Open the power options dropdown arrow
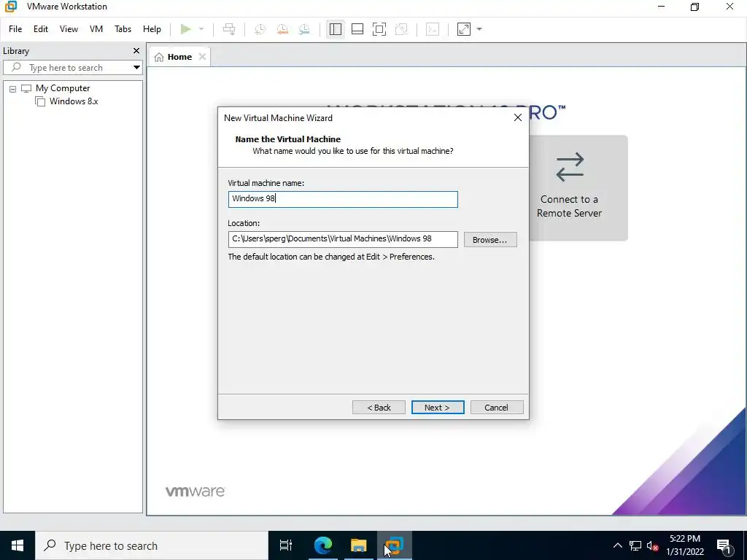This screenshot has height=560, width=747. pyautogui.click(x=201, y=29)
